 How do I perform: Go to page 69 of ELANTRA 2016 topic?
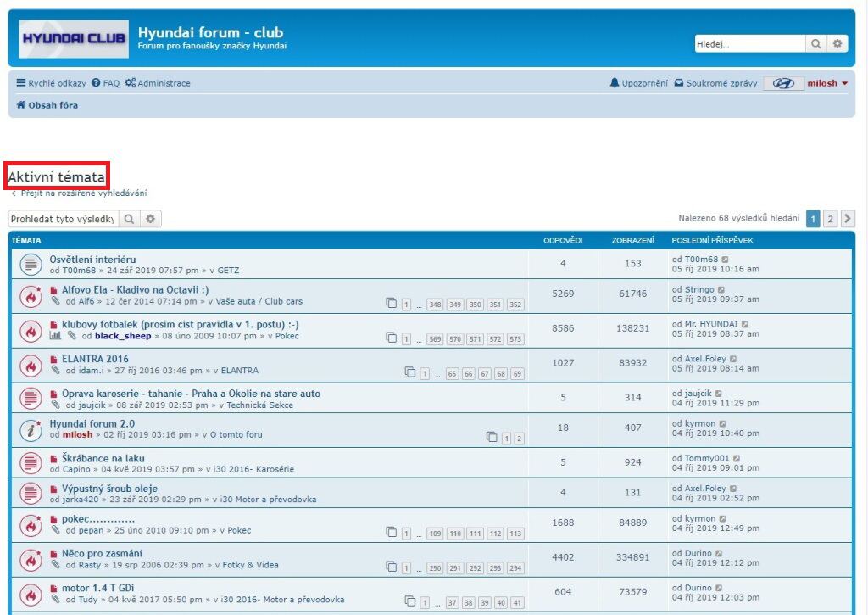click(517, 374)
